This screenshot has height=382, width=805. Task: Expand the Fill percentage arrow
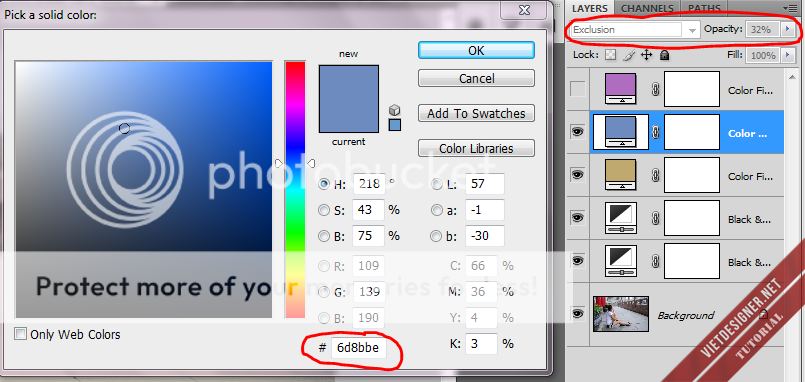point(788,55)
